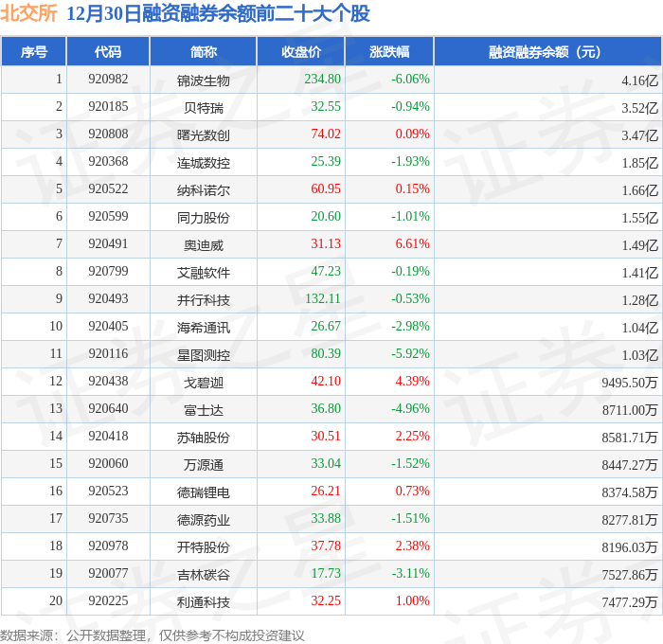663x644 pixels.
Task: Select stock name 万源通
Action: pos(204,465)
